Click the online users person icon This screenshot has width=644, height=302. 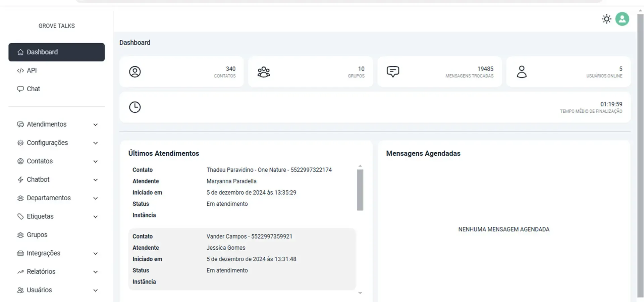522,72
